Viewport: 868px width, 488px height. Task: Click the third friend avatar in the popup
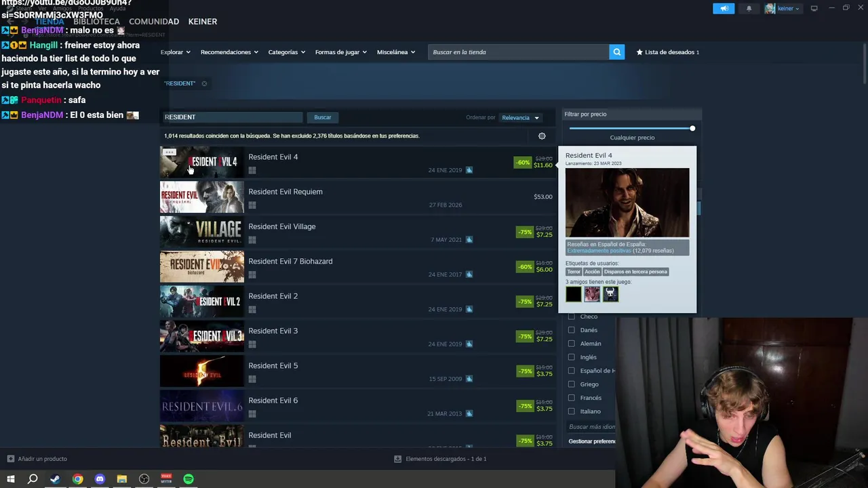pyautogui.click(x=610, y=294)
